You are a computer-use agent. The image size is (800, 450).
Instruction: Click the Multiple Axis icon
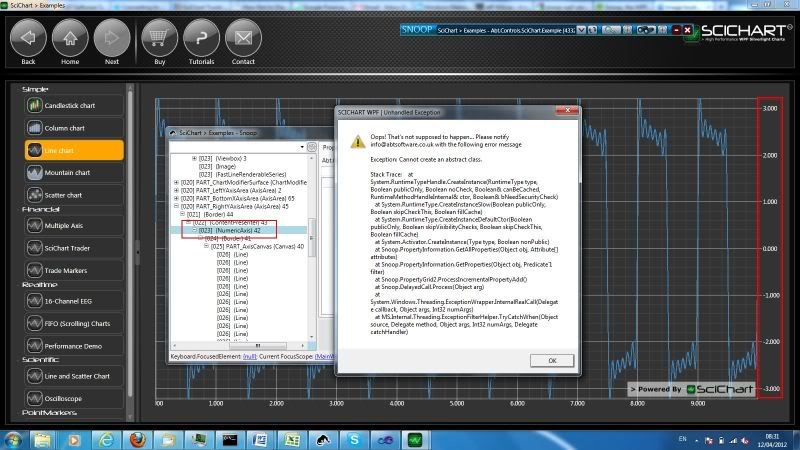[35, 226]
